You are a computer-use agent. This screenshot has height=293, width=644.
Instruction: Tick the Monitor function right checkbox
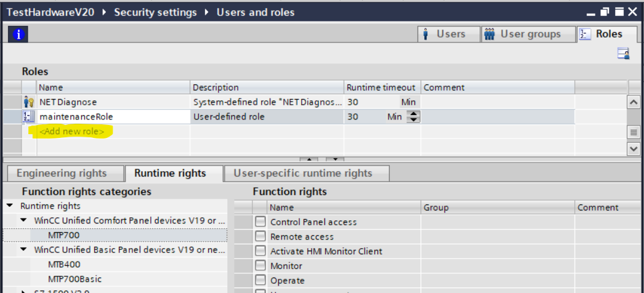tap(261, 266)
